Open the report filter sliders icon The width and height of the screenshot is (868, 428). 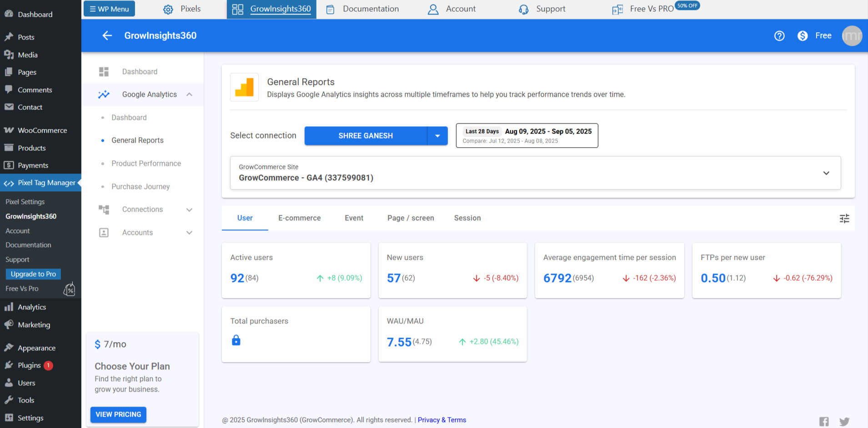(x=844, y=218)
